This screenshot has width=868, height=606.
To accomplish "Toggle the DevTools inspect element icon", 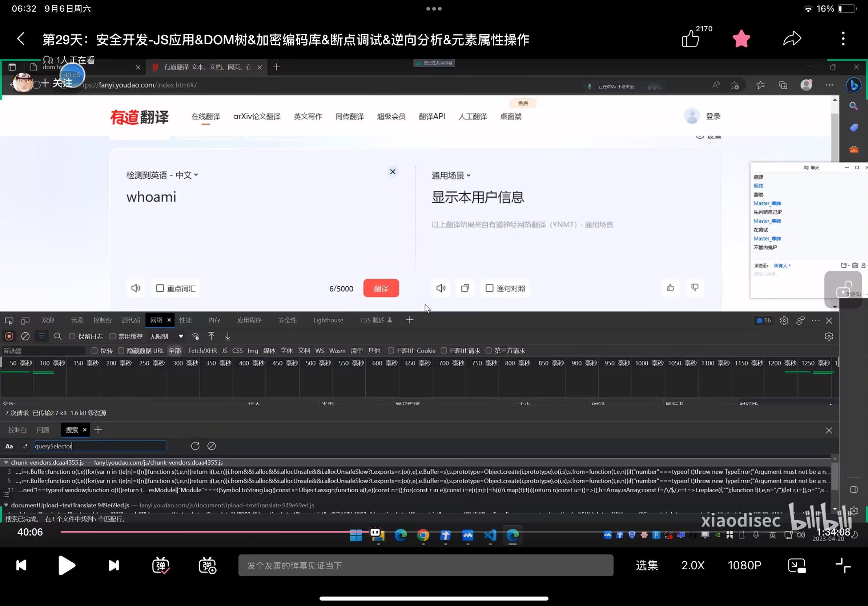I will [9, 321].
